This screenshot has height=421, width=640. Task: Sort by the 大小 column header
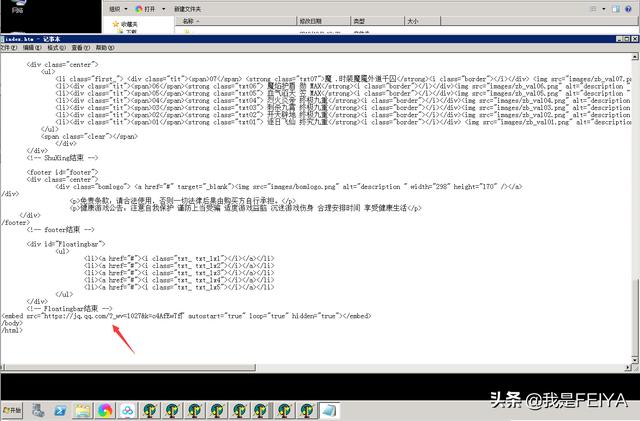(x=423, y=21)
